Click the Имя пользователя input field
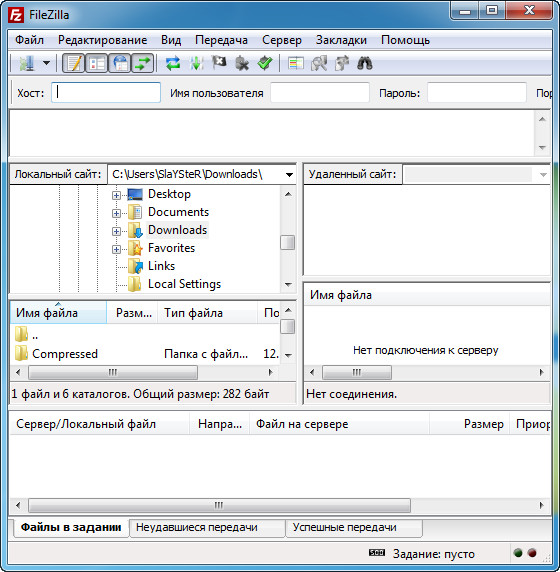Screen dimensions: 560x572 pyautogui.click(x=320, y=93)
